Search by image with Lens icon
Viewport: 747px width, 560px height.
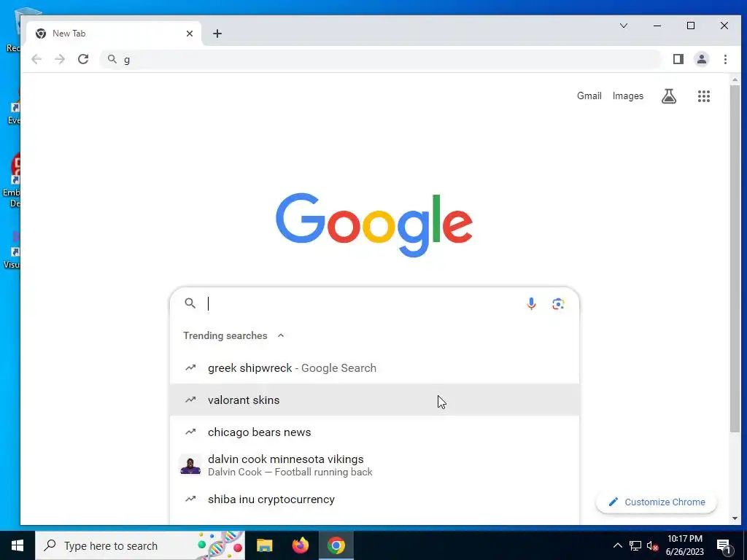click(558, 303)
